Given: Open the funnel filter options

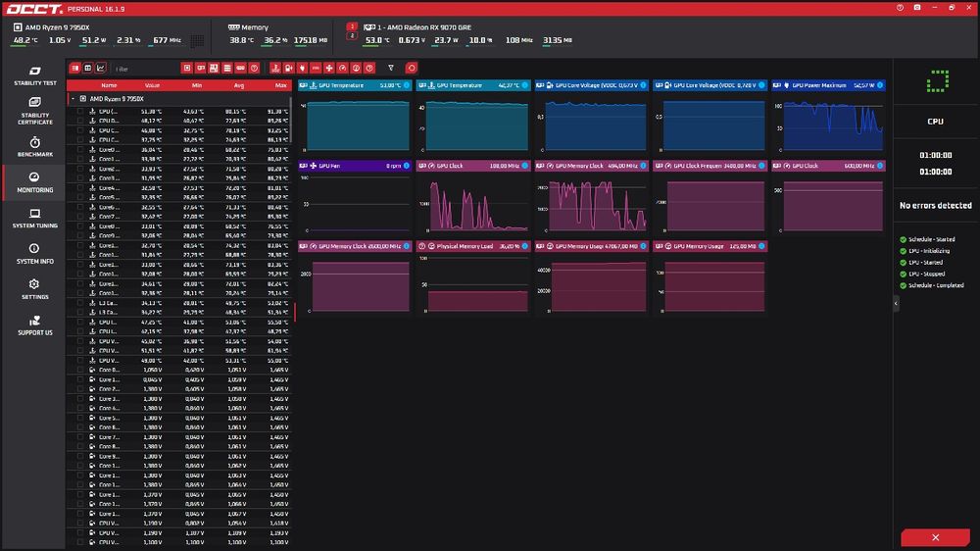Looking at the screenshot, I should (x=391, y=69).
